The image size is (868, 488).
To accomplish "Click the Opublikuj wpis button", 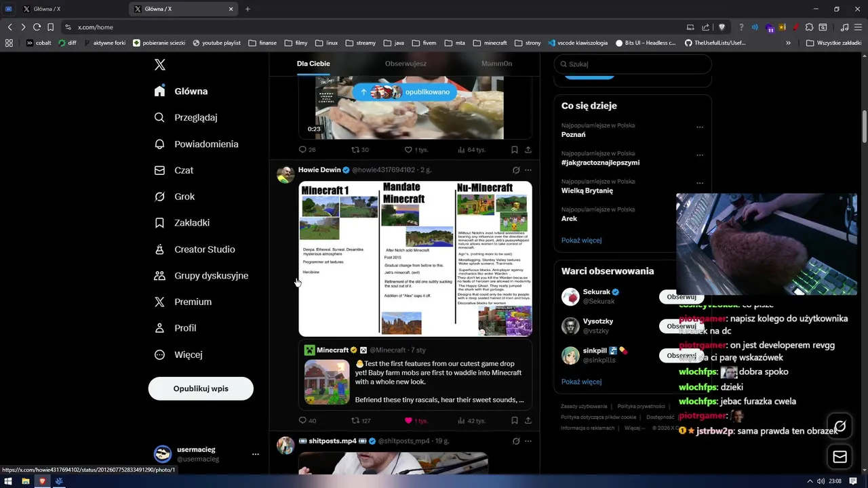I will 201,388.
